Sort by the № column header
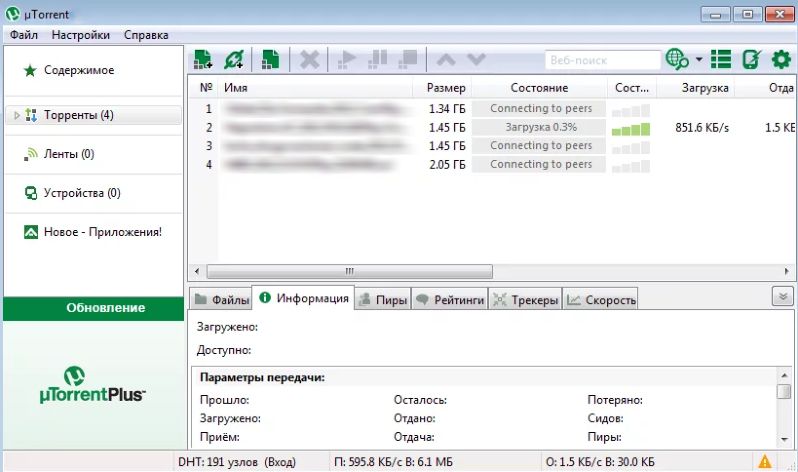Image resolution: width=798 pixels, height=472 pixels. point(206,88)
